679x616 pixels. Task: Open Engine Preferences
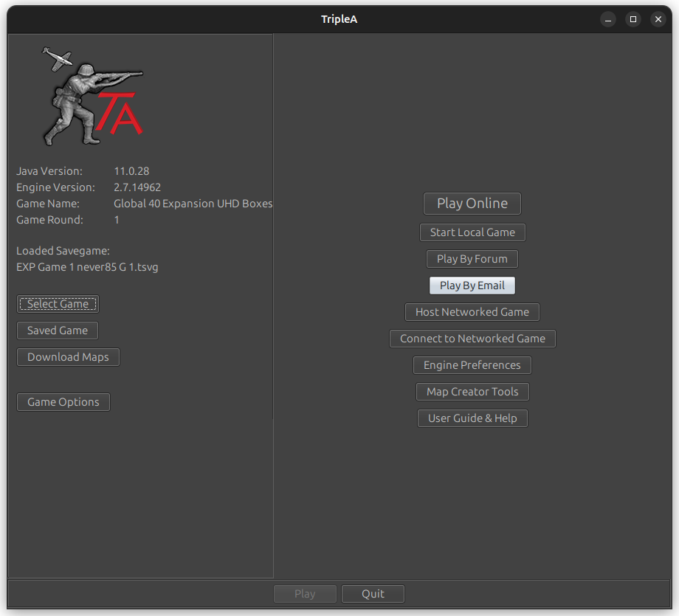point(472,364)
